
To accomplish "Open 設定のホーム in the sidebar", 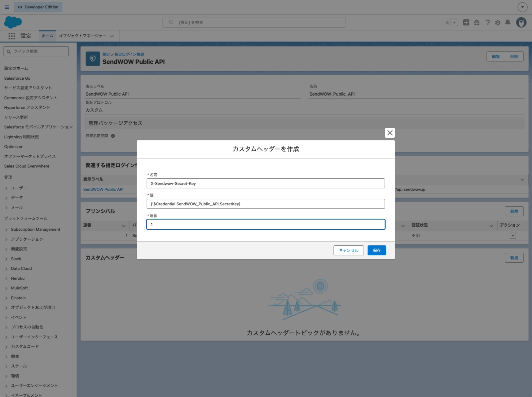I will [16, 68].
